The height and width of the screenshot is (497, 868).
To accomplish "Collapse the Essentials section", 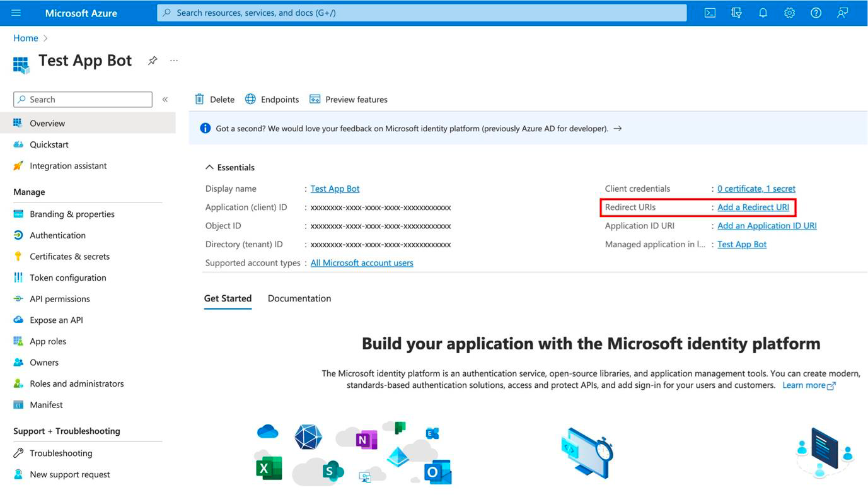I will pyautogui.click(x=230, y=167).
